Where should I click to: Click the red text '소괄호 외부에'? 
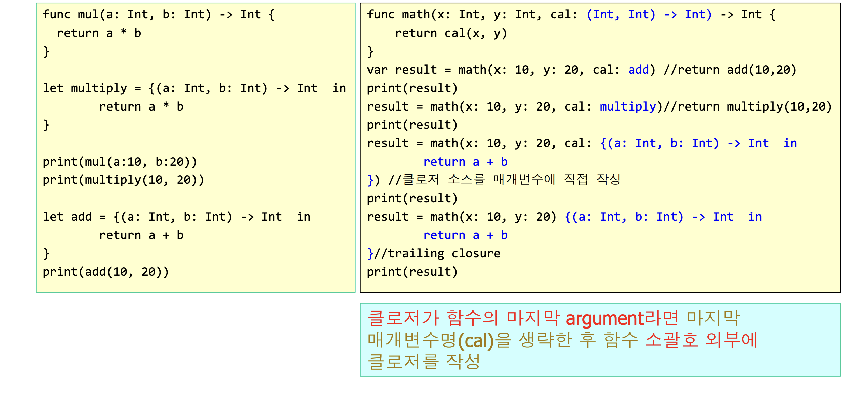[x=701, y=340]
